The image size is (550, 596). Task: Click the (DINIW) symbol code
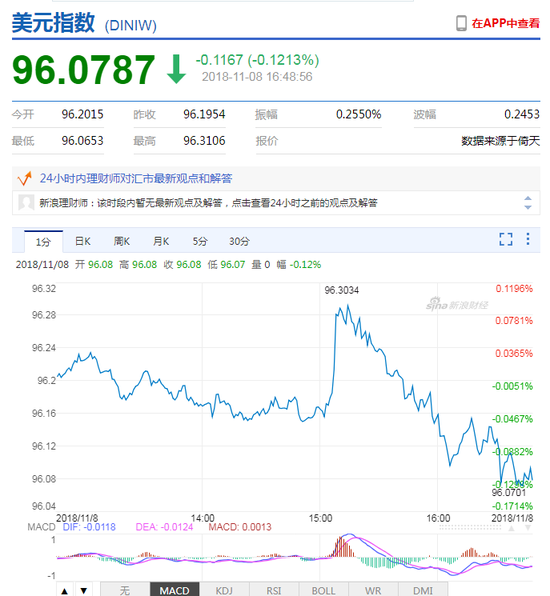[x=130, y=25]
